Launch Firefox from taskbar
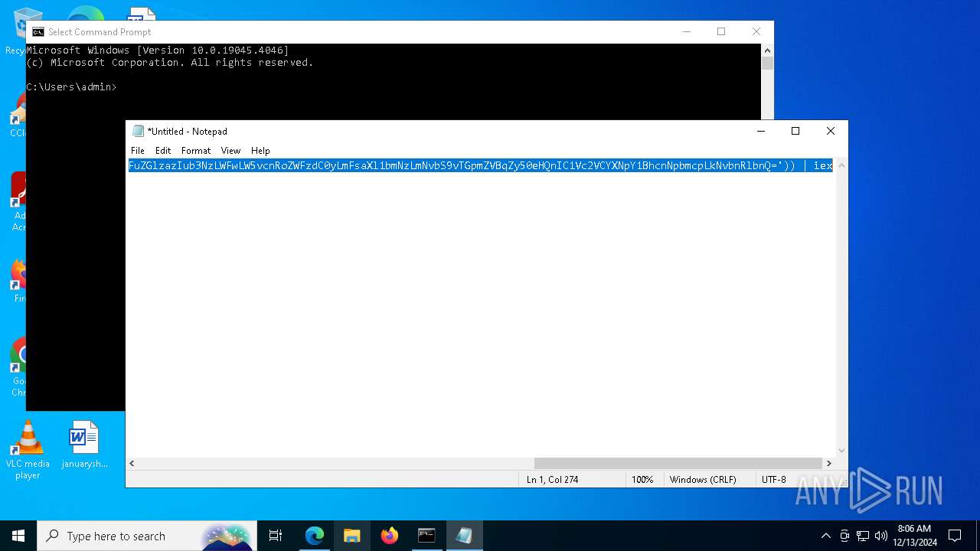This screenshot has height=551, width=980. (390, 536)
